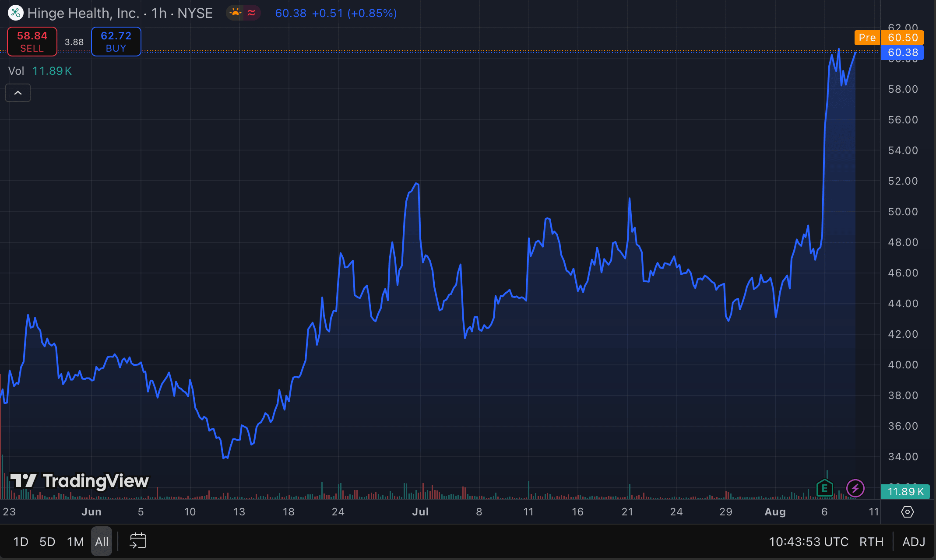Click the BUY 62.72 button
This screenshot has height=560, width=936.
tap(116, 42)
